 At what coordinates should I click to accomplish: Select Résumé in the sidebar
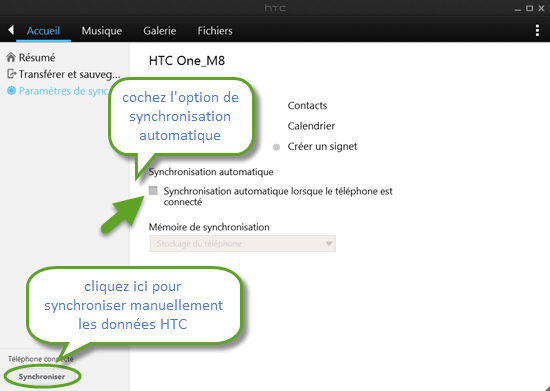pos(37,58)
